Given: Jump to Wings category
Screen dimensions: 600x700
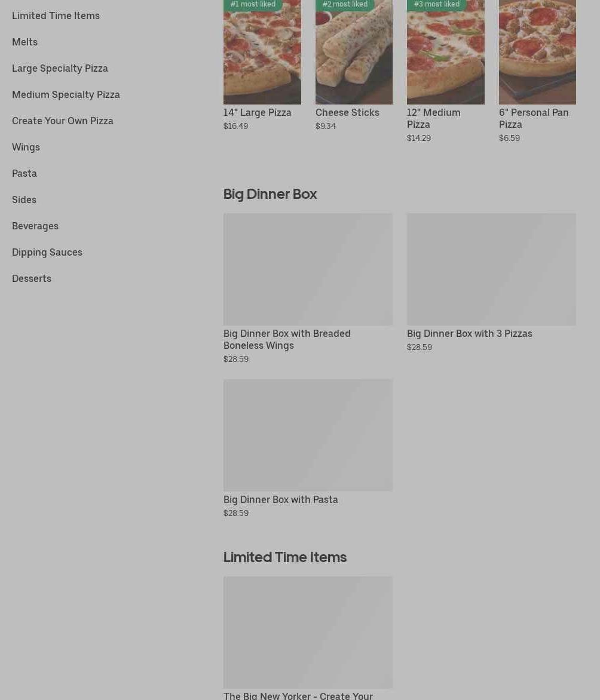Looking at the screenshot, I should pos(26,148).
